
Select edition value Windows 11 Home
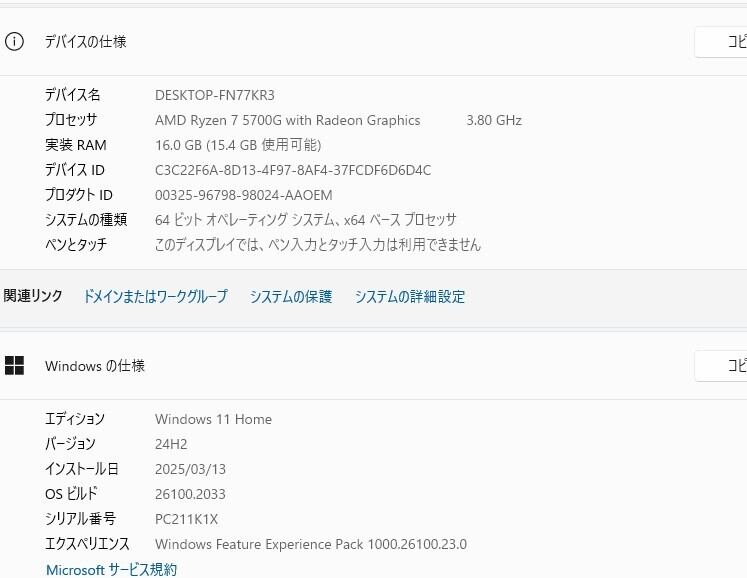pos(213,419)
